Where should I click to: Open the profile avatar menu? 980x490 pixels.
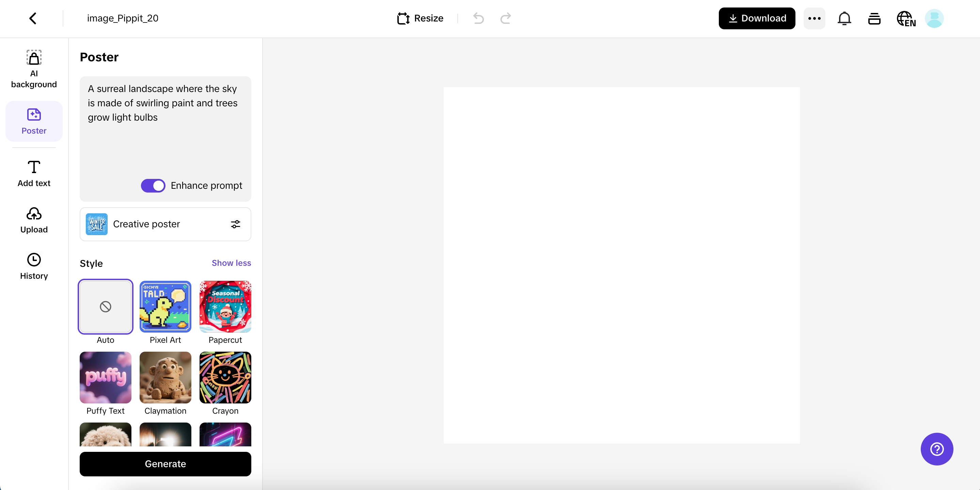coord(934,18)
